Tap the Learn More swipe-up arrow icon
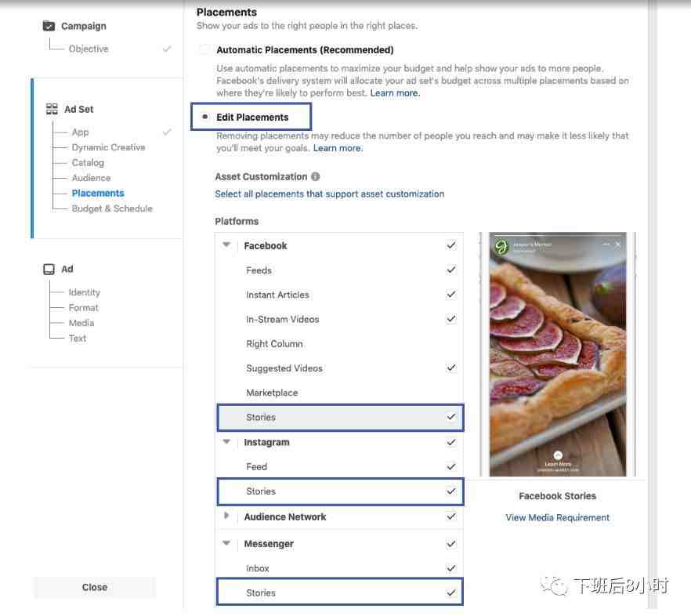 [x=558, y=455]
